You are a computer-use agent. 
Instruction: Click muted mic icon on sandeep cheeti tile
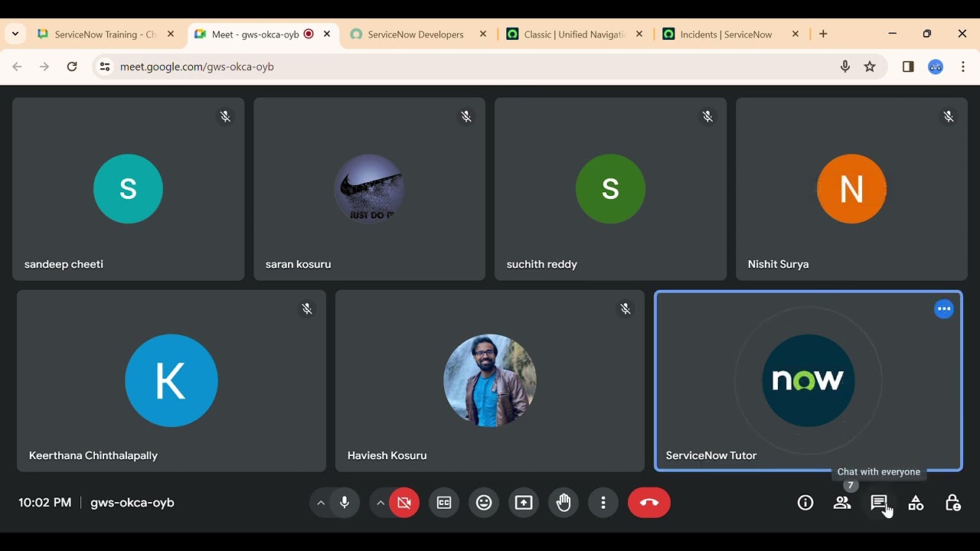tap(225, 116)
